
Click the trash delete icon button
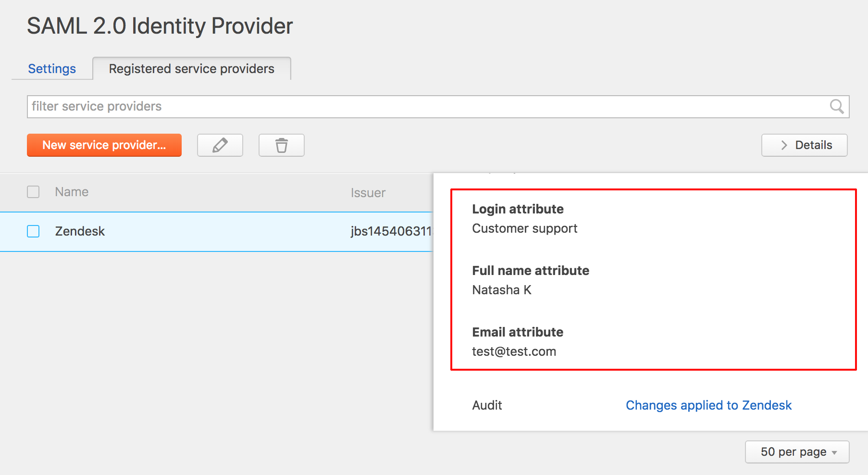282,145
